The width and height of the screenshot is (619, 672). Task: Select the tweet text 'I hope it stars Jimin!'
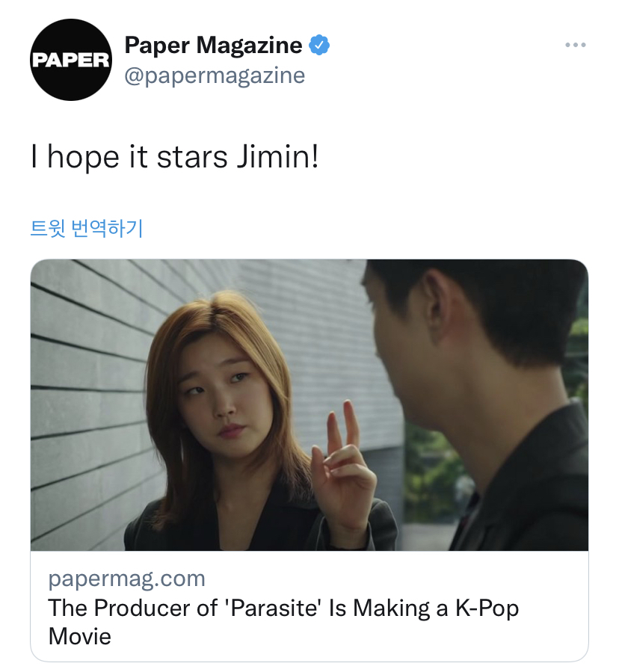click(x=174, y=157)
